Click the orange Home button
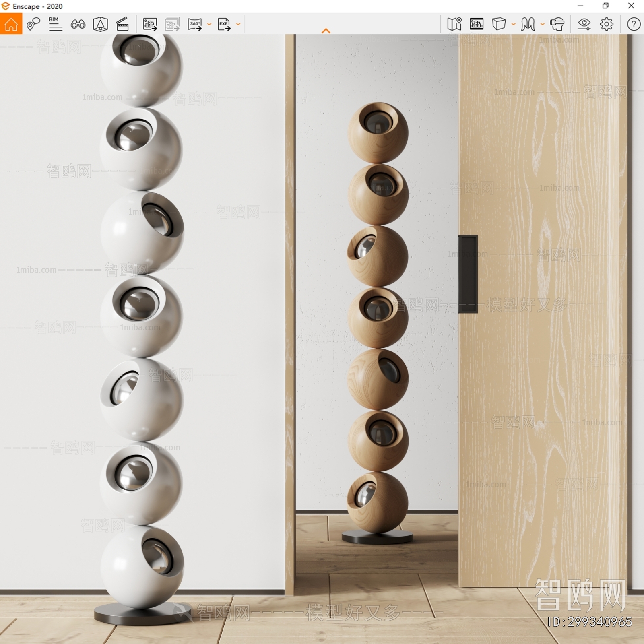Viewport: 644px width, 644px height. [x=11, y=24]
